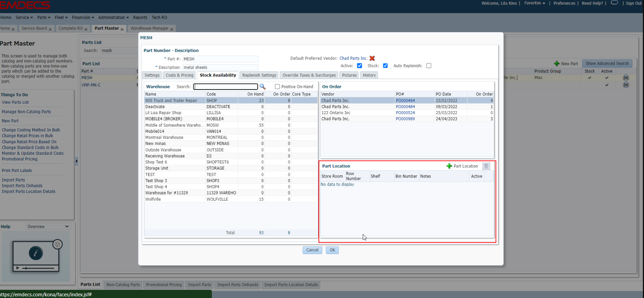Switch to Replenish Settings tab

(259, 75)
